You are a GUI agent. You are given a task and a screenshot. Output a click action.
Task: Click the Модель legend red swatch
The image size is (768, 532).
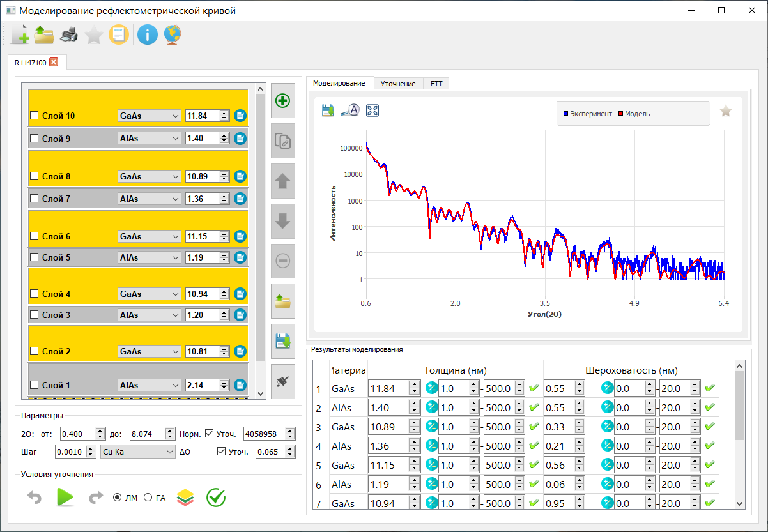coord(620,114)
